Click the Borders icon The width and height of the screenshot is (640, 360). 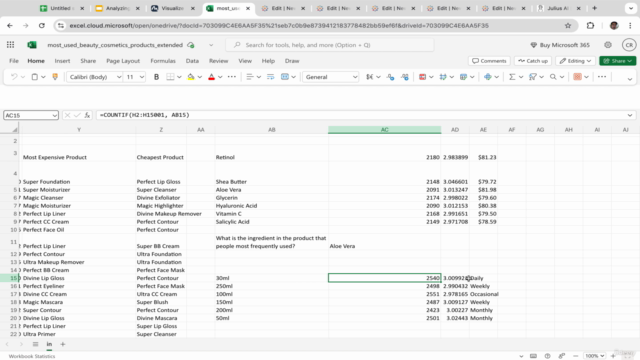pyautogui.click(x=170, y=77)
